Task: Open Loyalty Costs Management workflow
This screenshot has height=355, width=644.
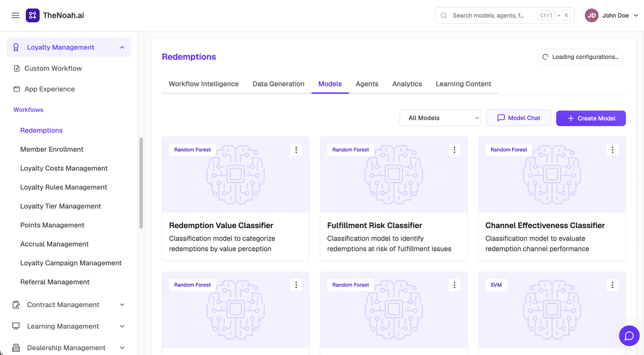Action: click(x=64, y=168)
